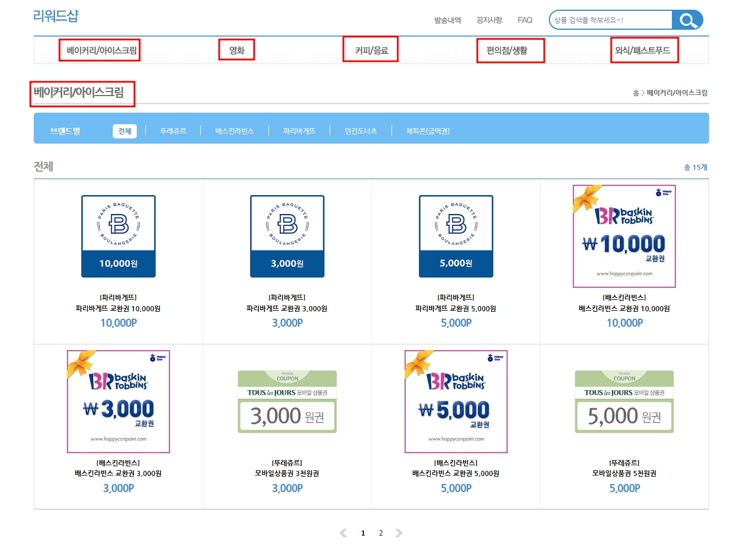The width and height of the screenshot is (756, 555).
Task: Click 10,000P price under 배스킨라빈스 voucher
Action: (x=624, y=323)
